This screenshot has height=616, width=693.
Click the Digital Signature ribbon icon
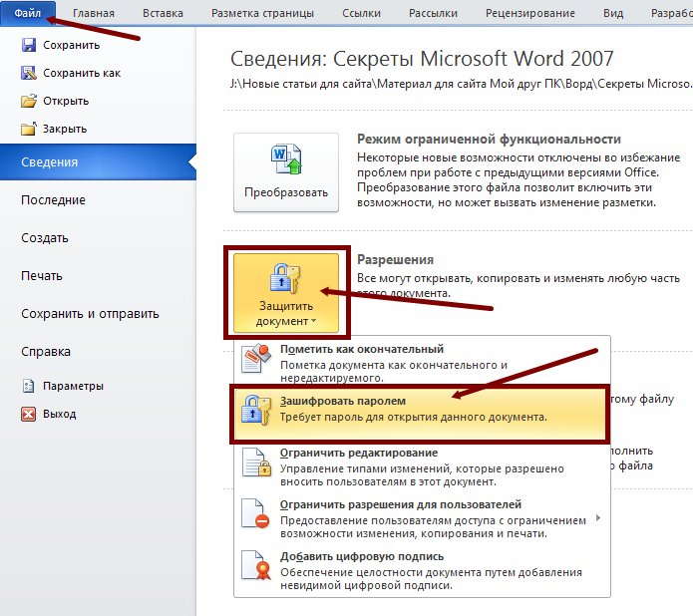coord(256,565)
